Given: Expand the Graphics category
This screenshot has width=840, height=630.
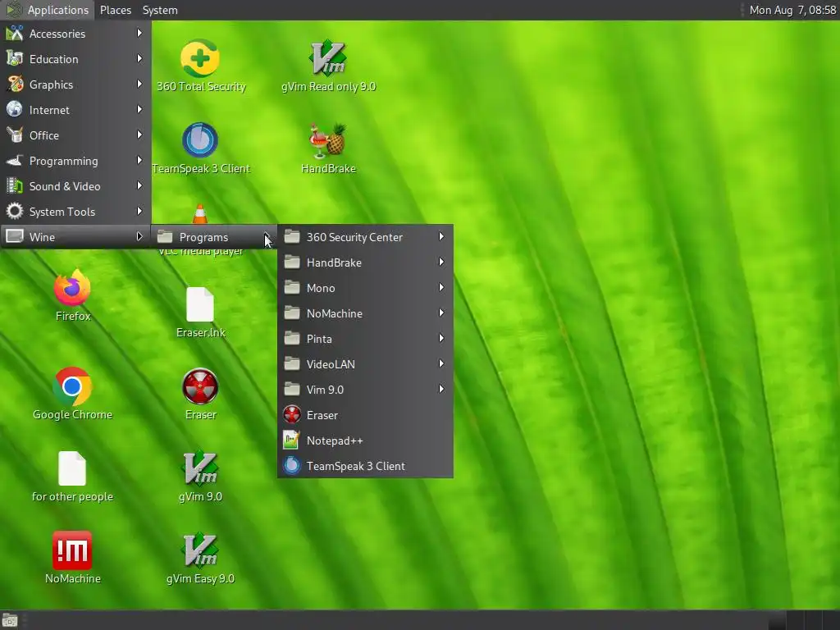Looking at the screenshot, I should (75, 84).
